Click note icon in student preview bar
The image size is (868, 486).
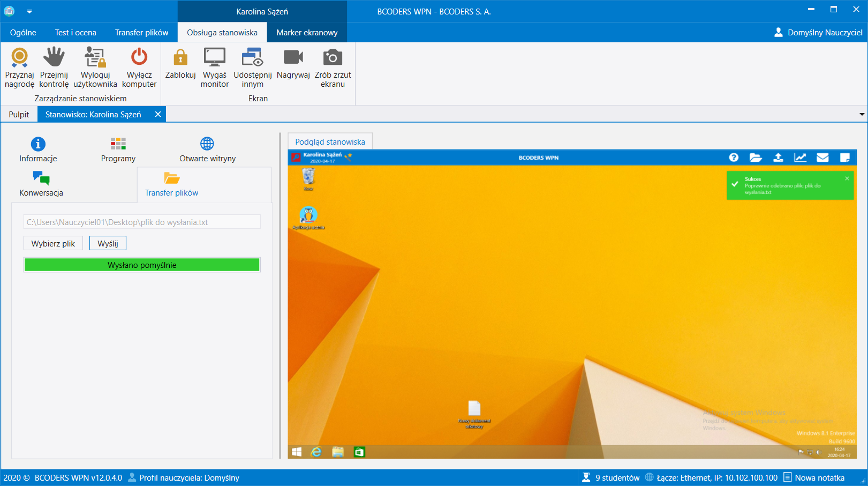[845, 158]
